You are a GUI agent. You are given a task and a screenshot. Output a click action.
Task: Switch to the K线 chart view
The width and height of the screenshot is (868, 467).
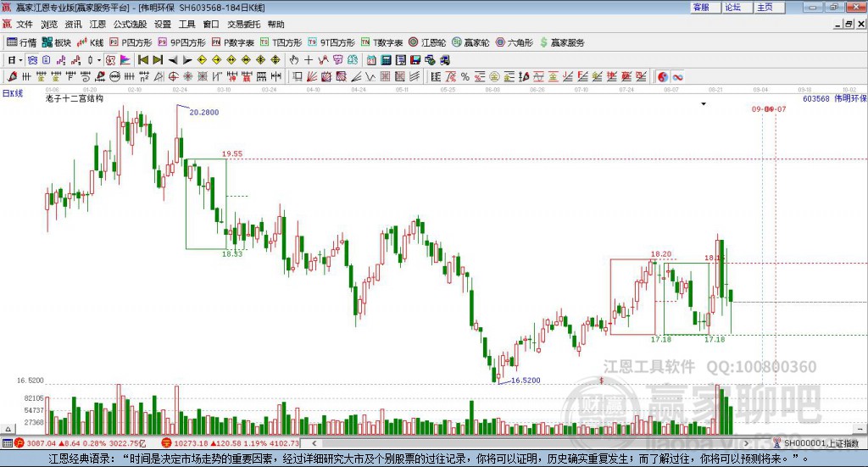(90, 42)
